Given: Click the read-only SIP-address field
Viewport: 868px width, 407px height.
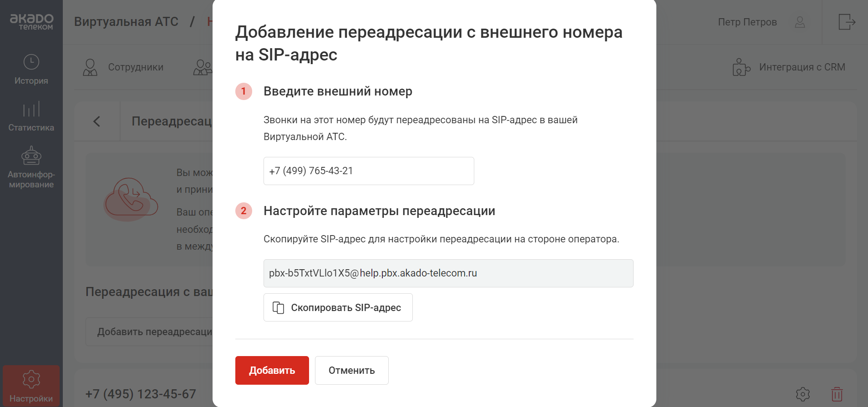Looking at the screenshot, I should [x=448, y=273].
